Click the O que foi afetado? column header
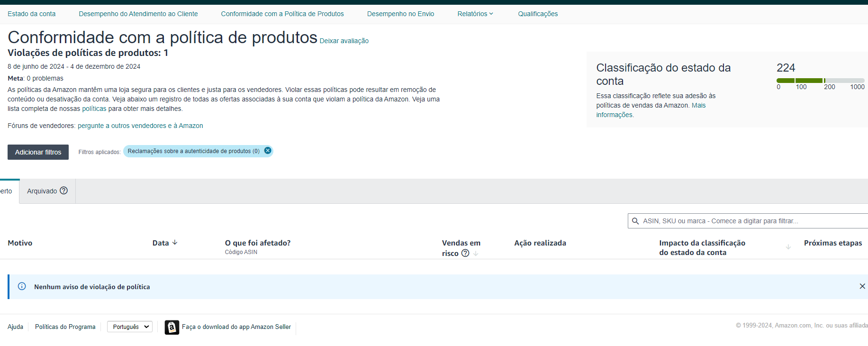Viewport: 868px width, 346px height. coord(258,243)
